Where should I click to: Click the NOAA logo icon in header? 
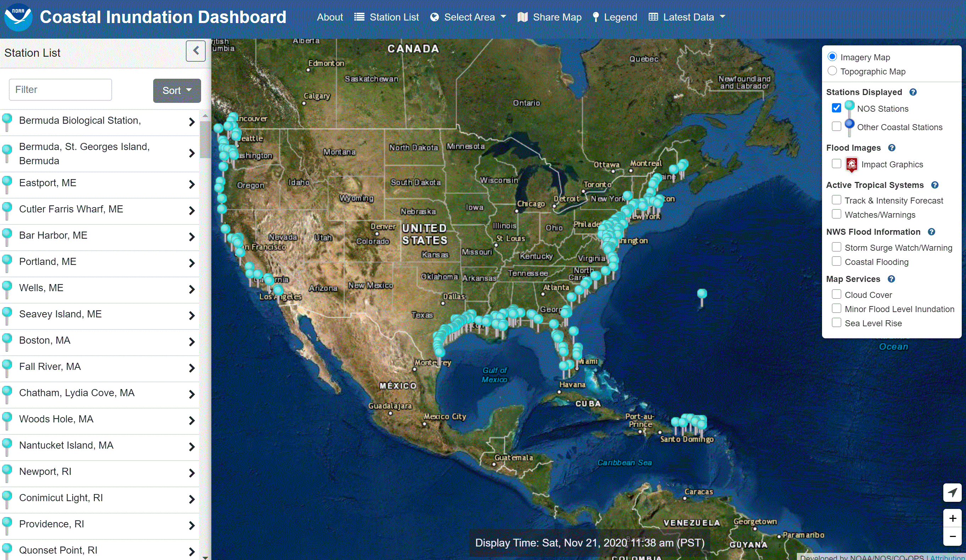click(x=19, y=17)
